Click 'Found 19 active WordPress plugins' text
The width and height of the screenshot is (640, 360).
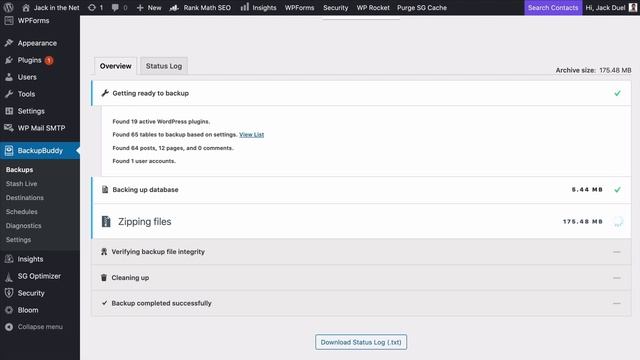[x=161, y=121]
